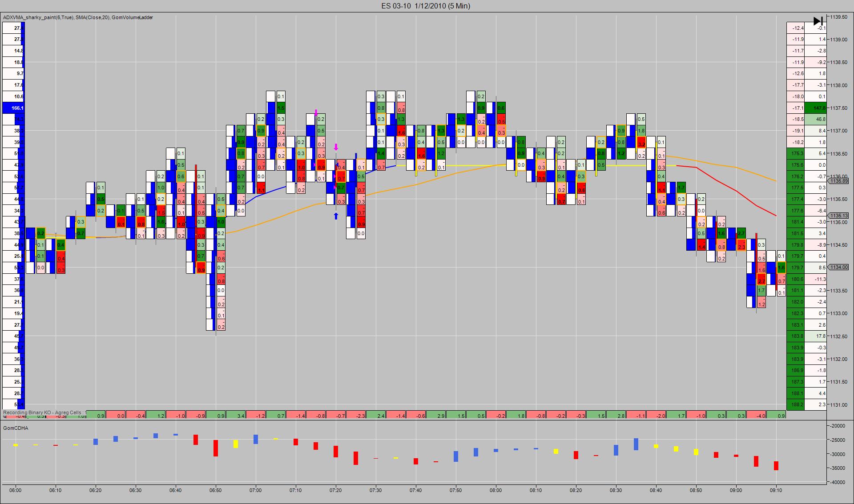The height and width of the screenshot is (504, 854).
Task: Select the highlighted 166.1 volume profile row
Action: tap(13, 108)
